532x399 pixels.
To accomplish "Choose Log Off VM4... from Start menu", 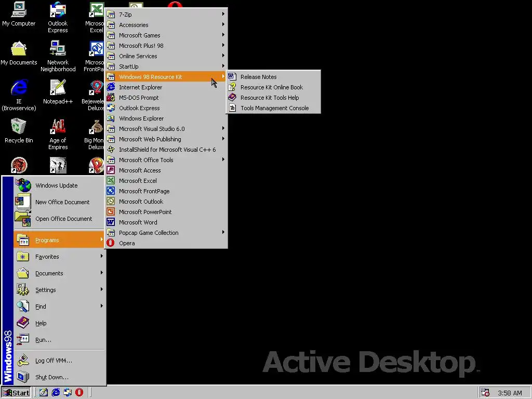I will tap(59, 361).
